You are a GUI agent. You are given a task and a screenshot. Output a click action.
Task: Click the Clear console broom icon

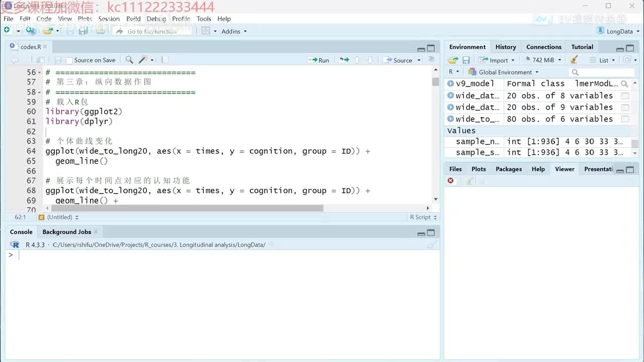(x=431, y=245)
